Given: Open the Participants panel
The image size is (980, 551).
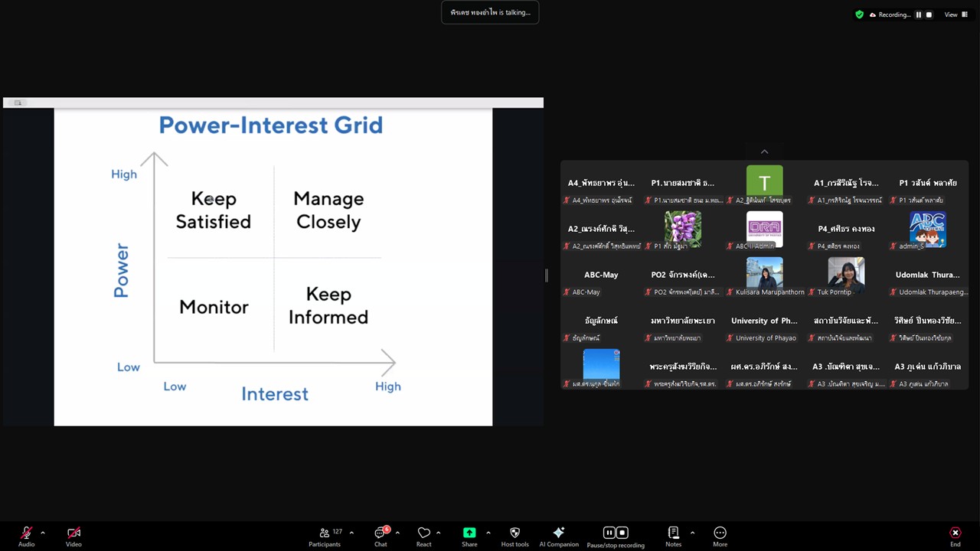Looking at the screenshot, I should pos(325,536).
